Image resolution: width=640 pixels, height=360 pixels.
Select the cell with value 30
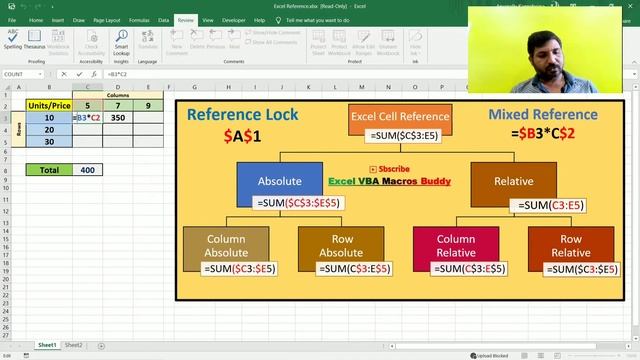tap(49, 142)
